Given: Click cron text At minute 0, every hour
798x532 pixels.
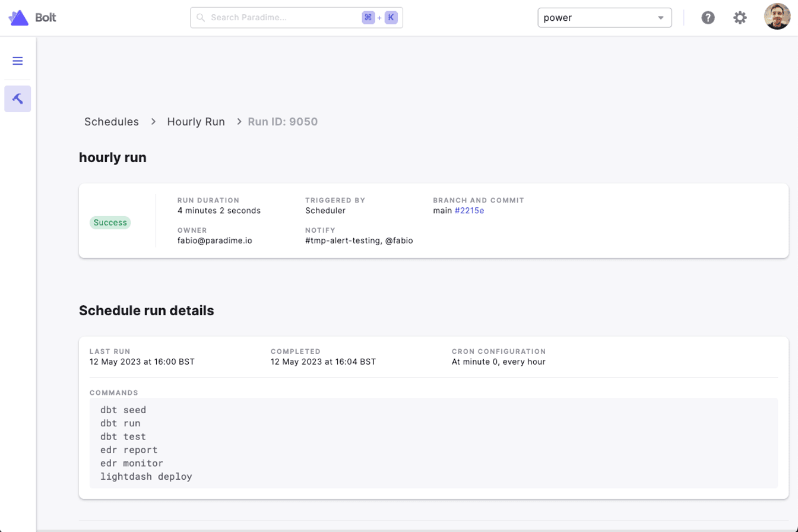Looking at the screenshot, I should click(499, 362).
